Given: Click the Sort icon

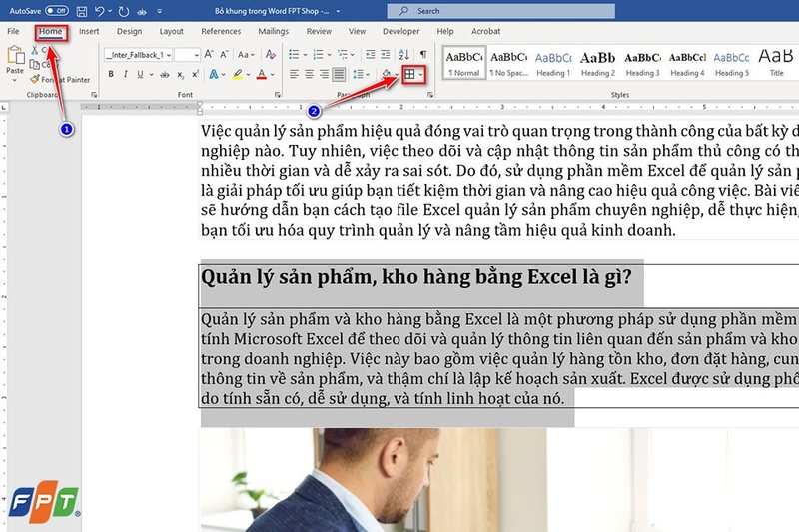Looking at the screenshot, I should point(404,55).
